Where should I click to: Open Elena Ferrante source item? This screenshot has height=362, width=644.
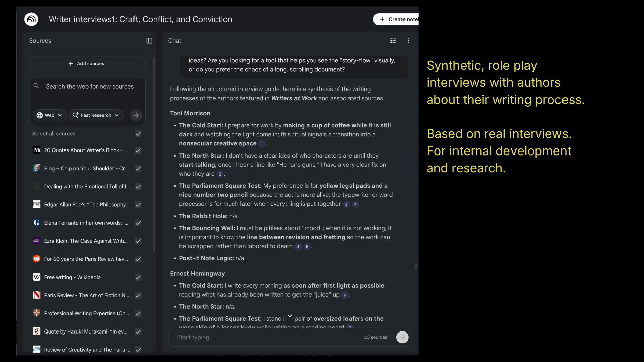click(86, 223)
